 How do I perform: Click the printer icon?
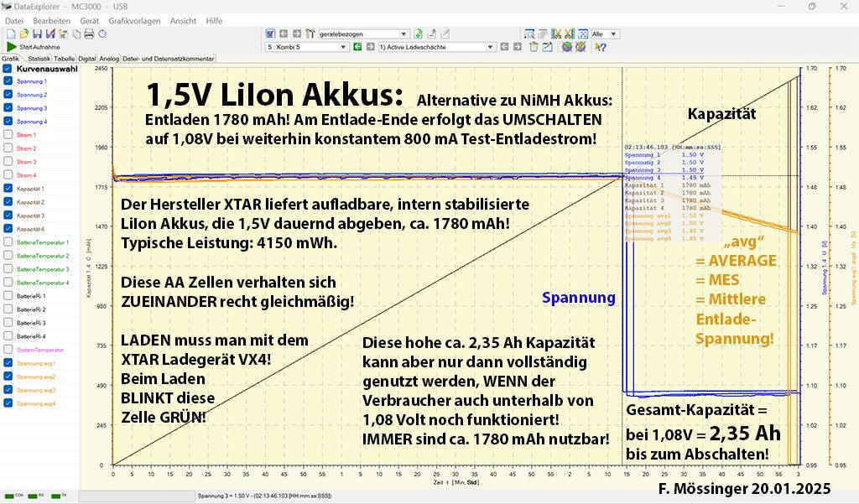(x=89, y=34)
